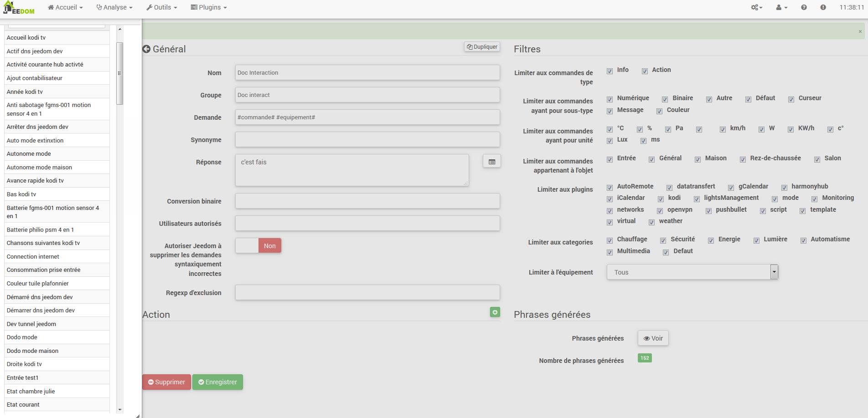Click the back arrow beside Général
Image resolution: width=868 pixels, height=418 pixels.
[146, 49]
